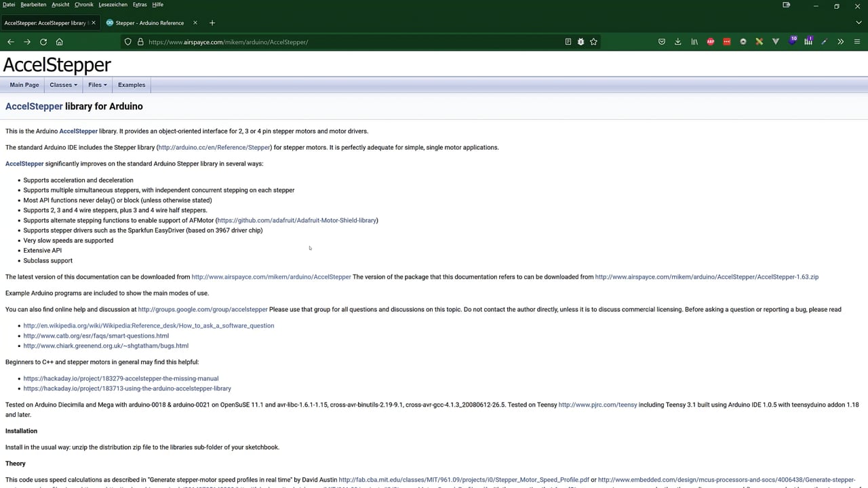Expand the Classes dropdown menu
Image resolution: width=868 pixels, height=488 pixels.
(x=63, y=85)
